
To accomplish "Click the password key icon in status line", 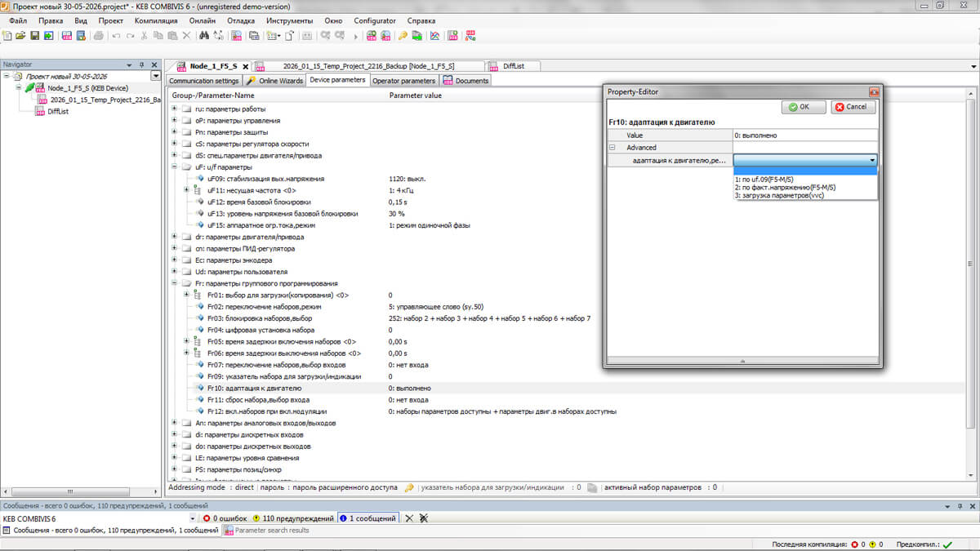I will tap(409, 487).
